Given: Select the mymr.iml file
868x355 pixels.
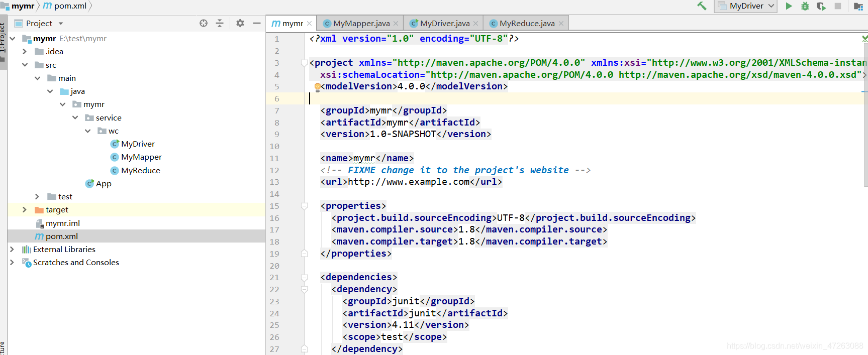Looking at the screenshot, I should coord(58,223).
